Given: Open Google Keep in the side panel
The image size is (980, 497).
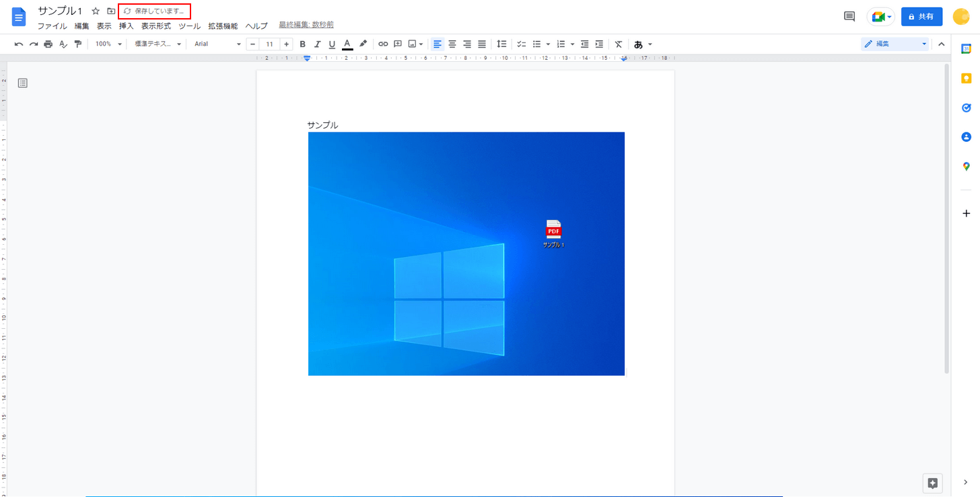Looking at the screenshot, I should pos(966,79).
